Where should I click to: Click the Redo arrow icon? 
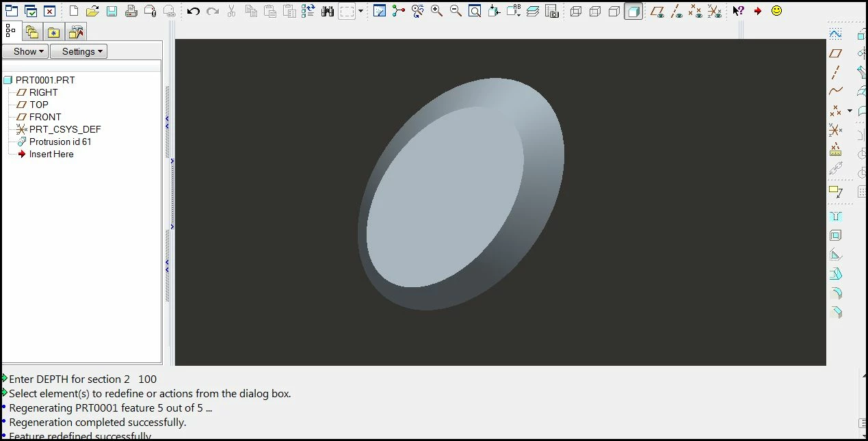(x=213, y=11)
